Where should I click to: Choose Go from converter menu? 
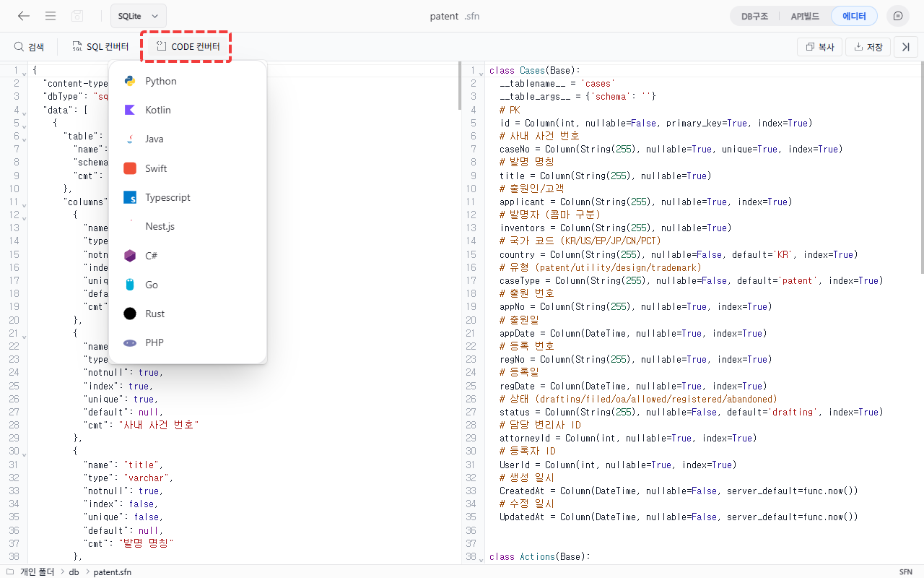188,285
